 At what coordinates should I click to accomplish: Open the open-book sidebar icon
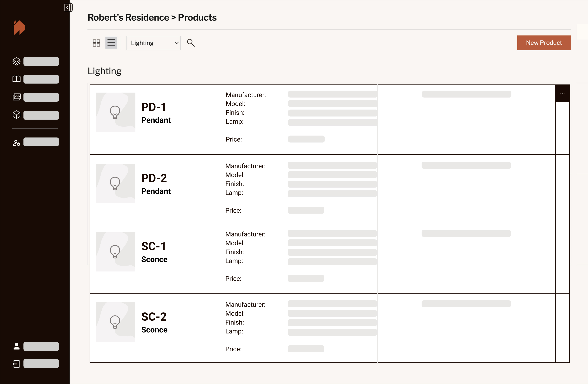click(16, 79)
